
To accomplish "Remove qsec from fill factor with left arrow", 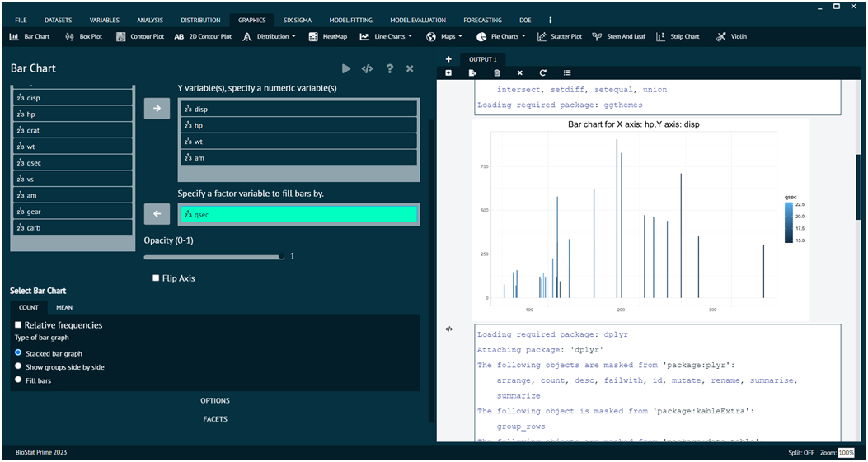I will coord(157,214).
